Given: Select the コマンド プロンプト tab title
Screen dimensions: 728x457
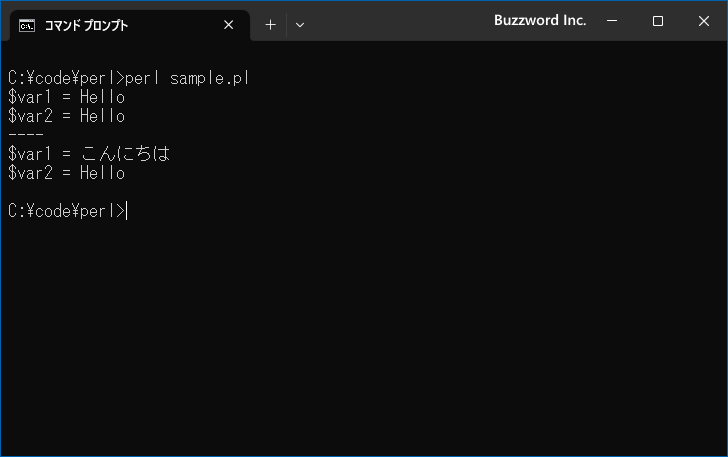Looking at the screenshot, I should coord(86,26).
